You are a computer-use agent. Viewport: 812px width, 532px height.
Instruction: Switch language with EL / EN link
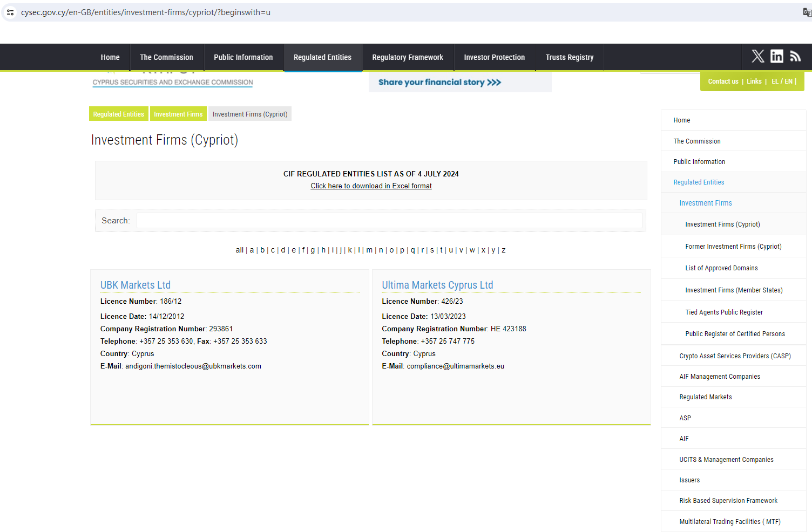(782, 81)
